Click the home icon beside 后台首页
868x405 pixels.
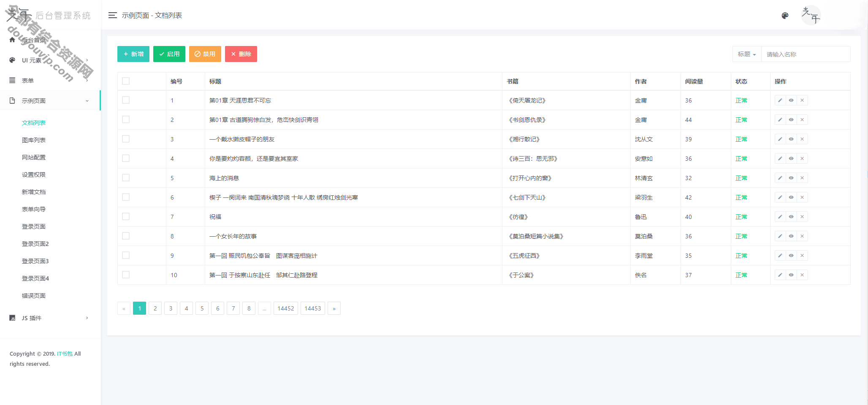tap(12, 40)
